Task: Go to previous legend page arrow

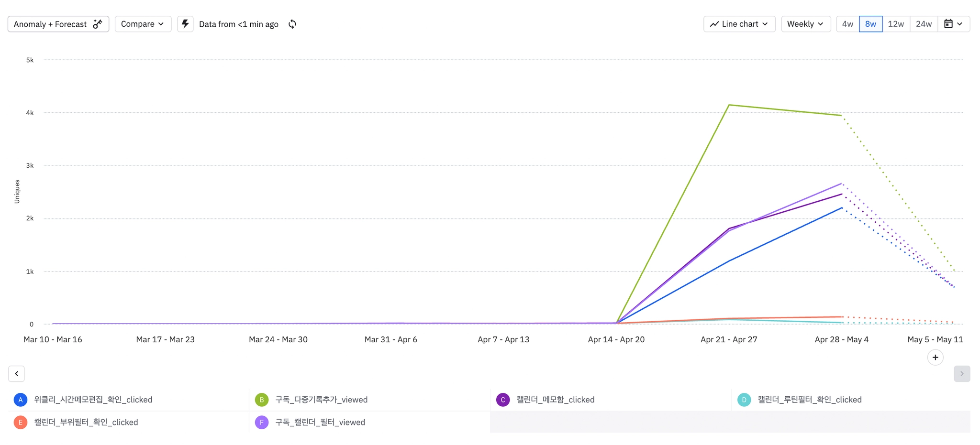Action: coord(17,374)
